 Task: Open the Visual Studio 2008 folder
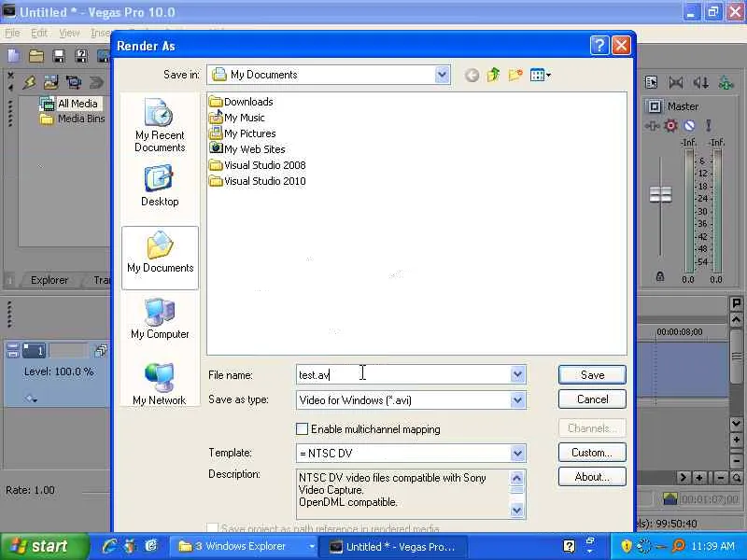pyautogui.click(x=258, y=165)
